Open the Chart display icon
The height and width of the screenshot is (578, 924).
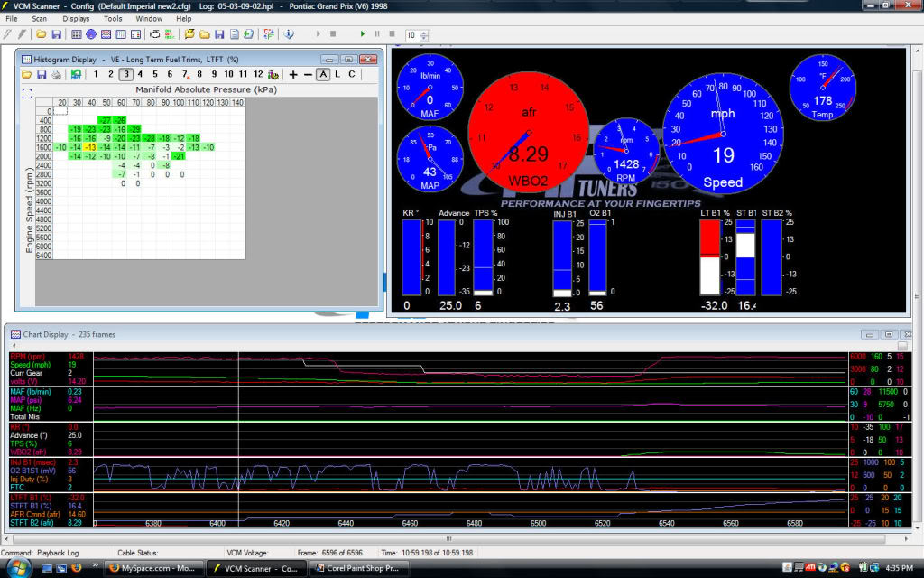coord(106,34)
